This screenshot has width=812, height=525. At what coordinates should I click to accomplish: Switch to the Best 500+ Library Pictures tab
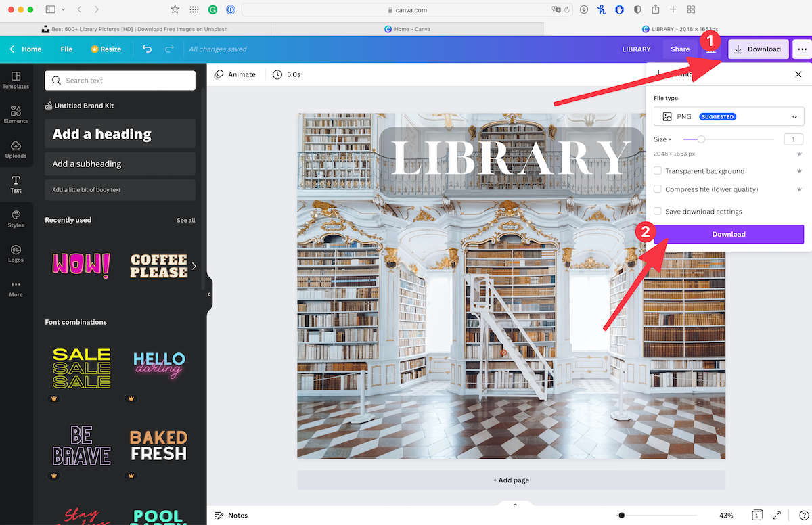tap(135, 29)
